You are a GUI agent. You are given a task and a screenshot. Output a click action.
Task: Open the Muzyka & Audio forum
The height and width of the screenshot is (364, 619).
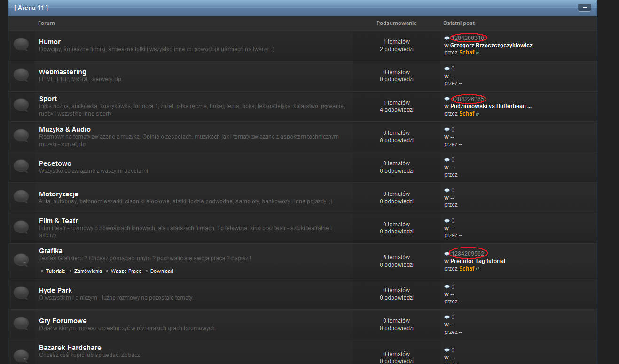coord(65,129)
